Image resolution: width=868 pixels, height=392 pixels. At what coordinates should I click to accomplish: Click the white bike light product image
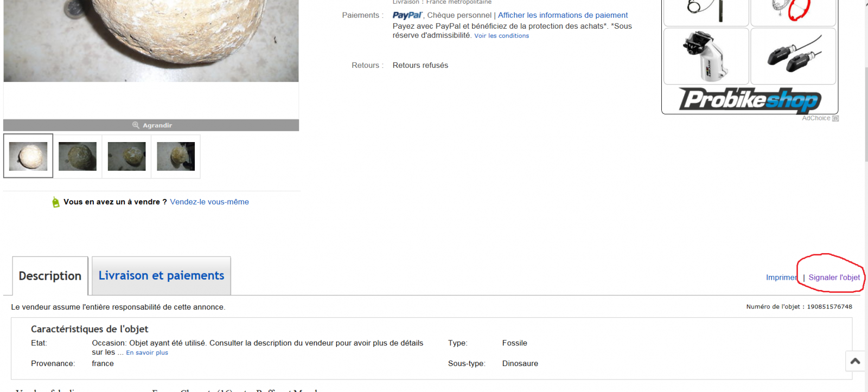pyautogui.click(x=706, y=56)
